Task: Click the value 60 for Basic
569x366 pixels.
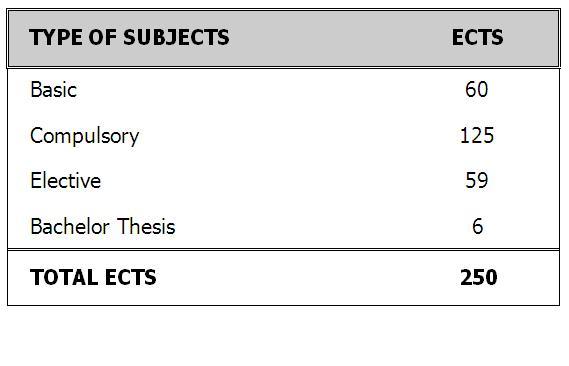Action: click(x=476, y=89)
